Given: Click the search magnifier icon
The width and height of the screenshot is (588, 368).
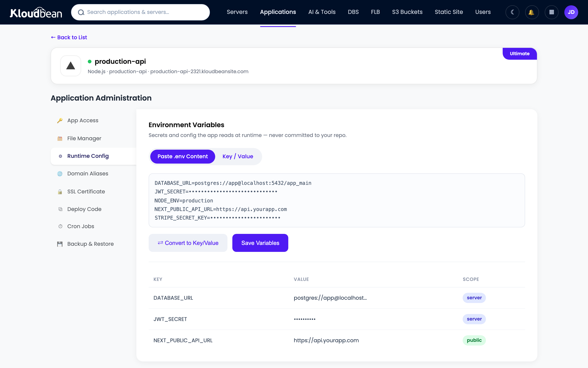Looking at the screenshot, I should coord(81,12).
